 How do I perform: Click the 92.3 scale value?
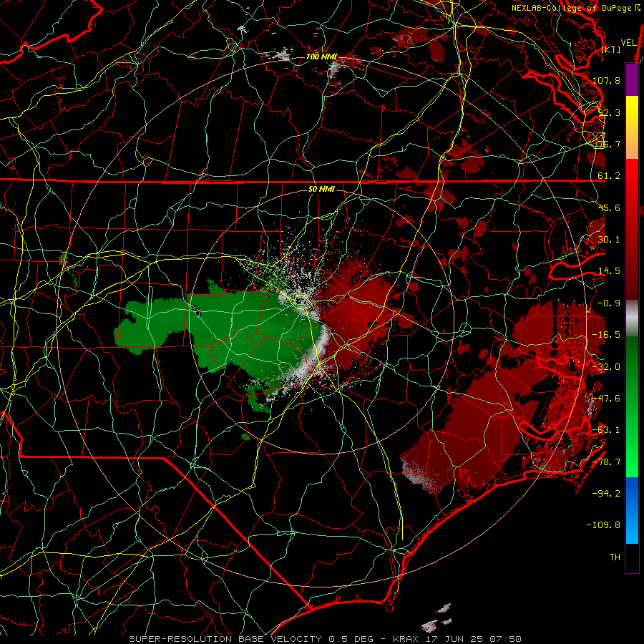point(609,112)
